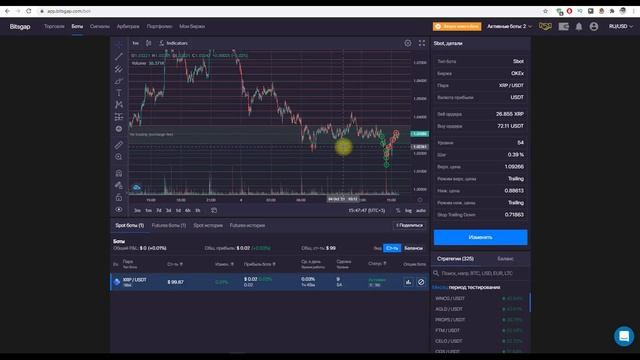The image size is (640, 360).
Task: Expand the RU/USD language currency dropdown
Action: point(621,26)
